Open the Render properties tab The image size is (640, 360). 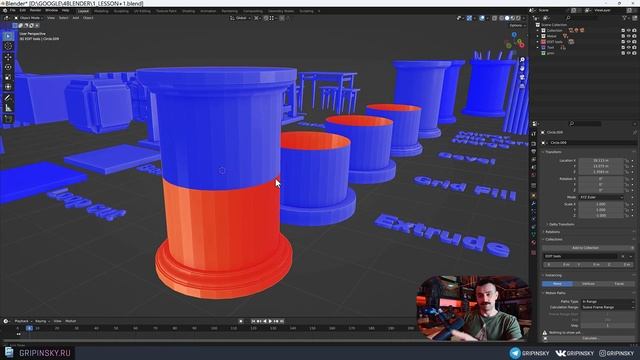pos(533,144)
